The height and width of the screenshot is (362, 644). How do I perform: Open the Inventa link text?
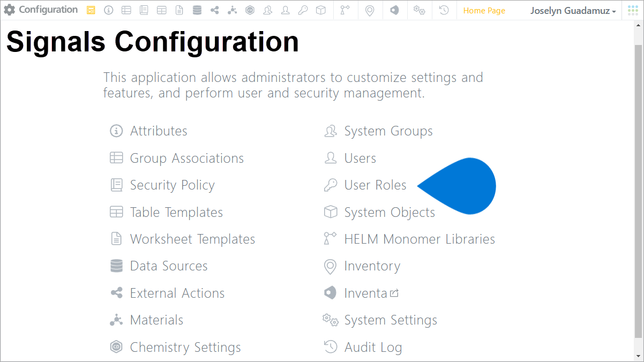click(366, 293)
